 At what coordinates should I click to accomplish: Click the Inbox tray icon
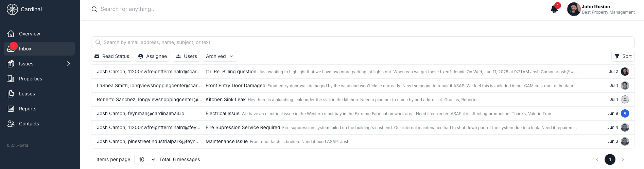click(x=11, y=49)
